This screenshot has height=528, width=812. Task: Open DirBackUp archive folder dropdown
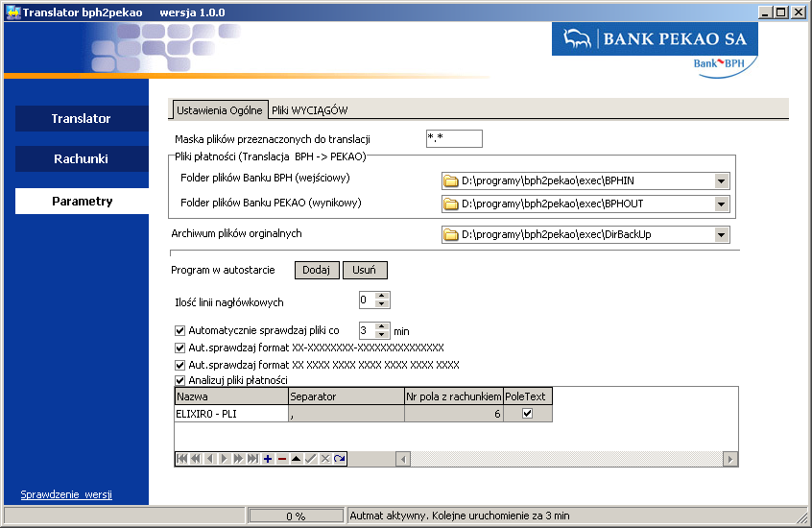[721, 235]
